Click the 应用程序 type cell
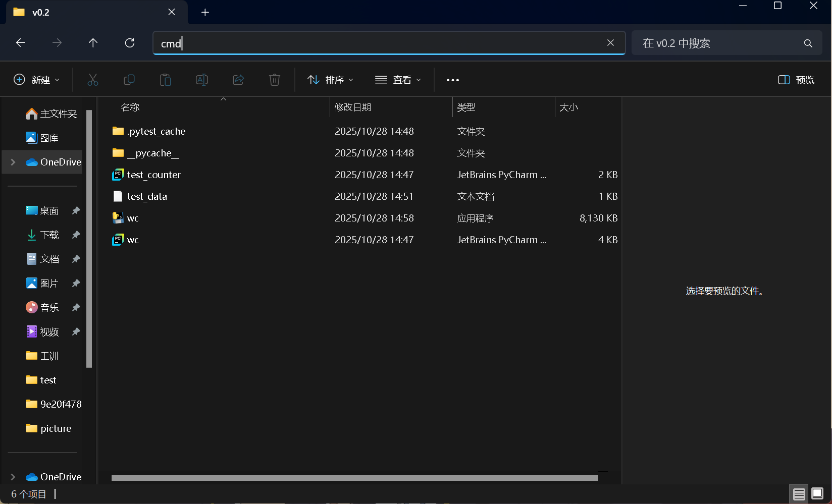This screenshot has width=832, height=504. 475,218
